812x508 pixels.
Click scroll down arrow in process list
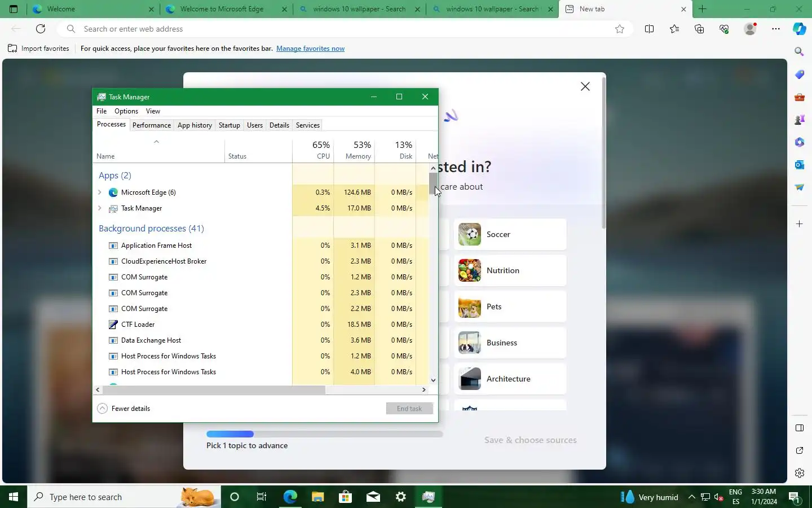433,380
